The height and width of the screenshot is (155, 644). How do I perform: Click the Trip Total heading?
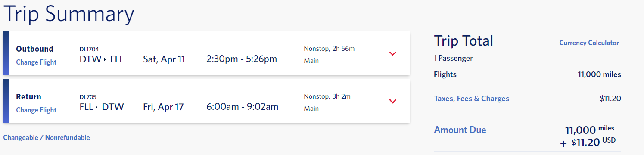[464, 41]
